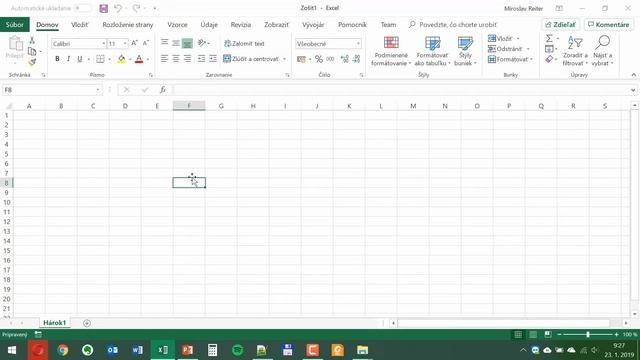Click the text orientation icon
640x360 pixels.
coord(202,42)
